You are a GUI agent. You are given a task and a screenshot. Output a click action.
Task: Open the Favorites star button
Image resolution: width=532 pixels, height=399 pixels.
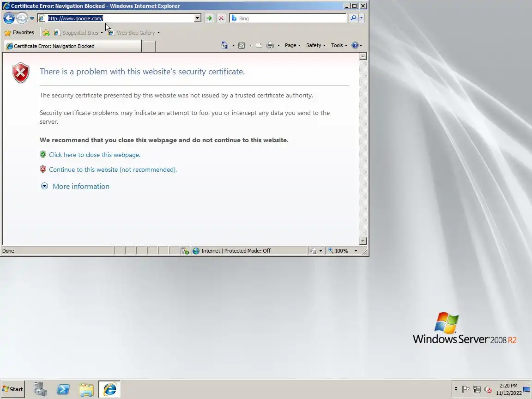point(19,33)
